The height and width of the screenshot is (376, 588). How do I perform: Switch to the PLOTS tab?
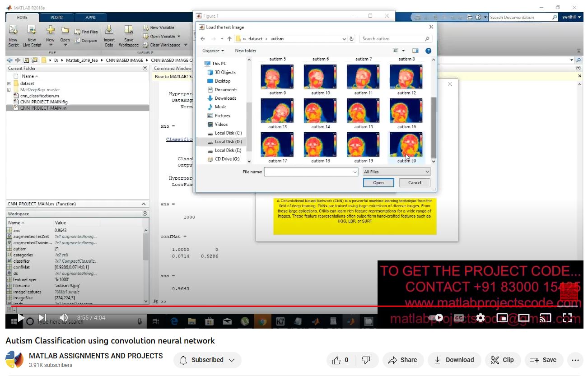pyautogui.click(x=56, y=18)
